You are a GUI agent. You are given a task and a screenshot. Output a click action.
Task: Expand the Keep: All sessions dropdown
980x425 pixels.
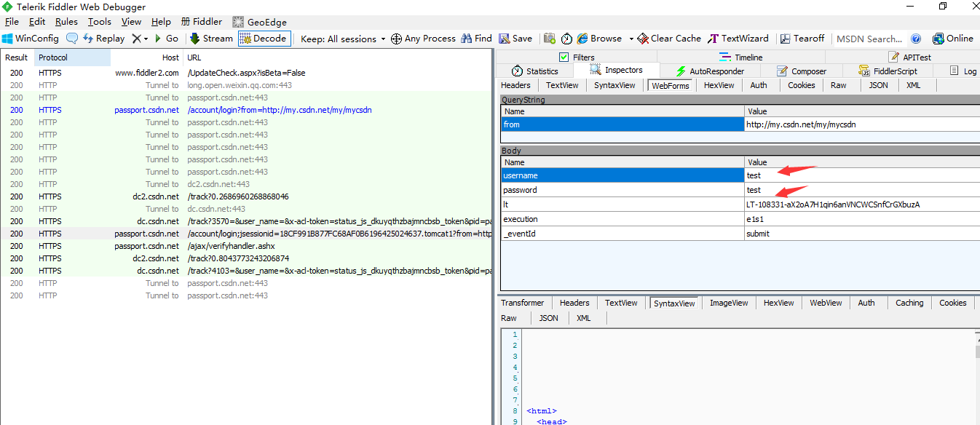[342, 39]
